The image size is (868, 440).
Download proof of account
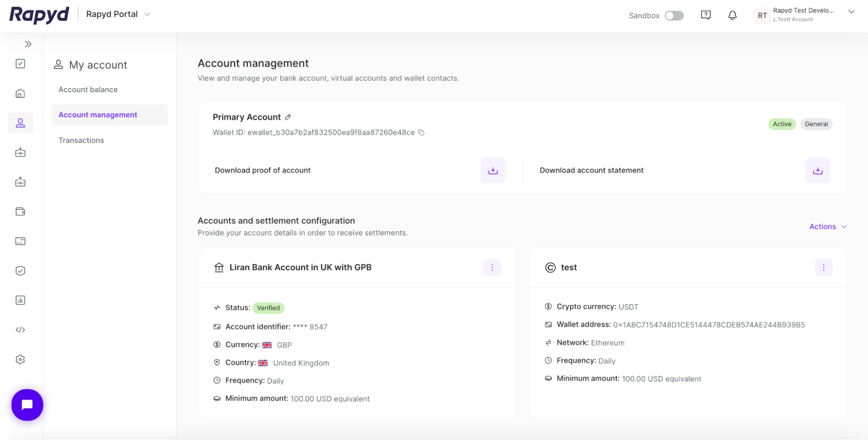coord(493,170)
